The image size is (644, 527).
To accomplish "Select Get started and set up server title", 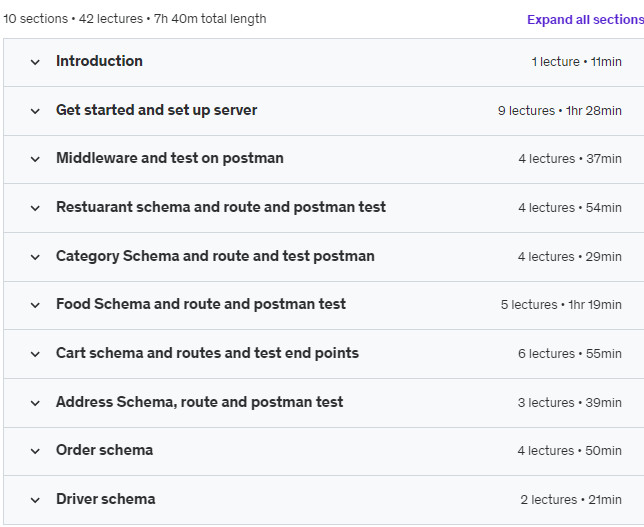I will (156, 110).
